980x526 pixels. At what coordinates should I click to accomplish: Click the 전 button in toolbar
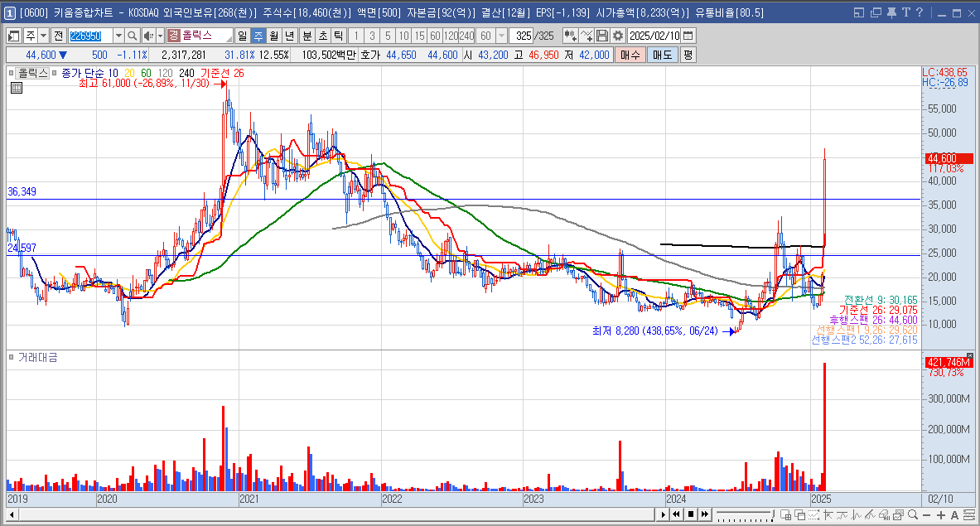[x=59, y=36]
